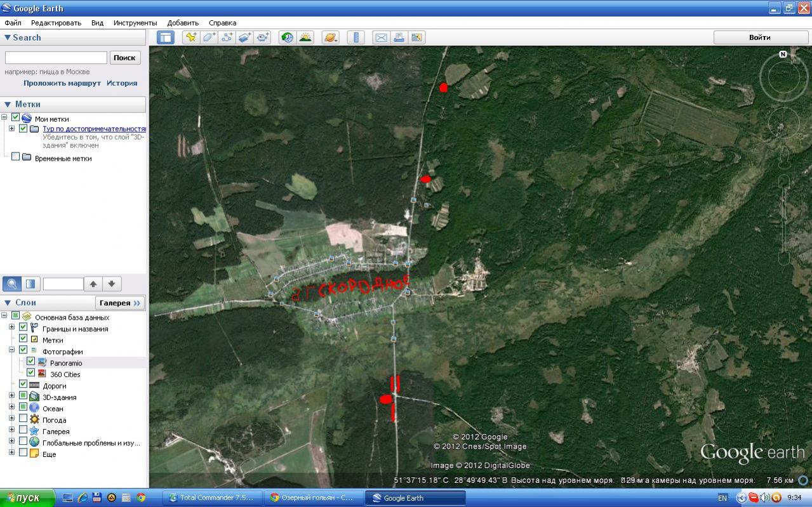Collapse the Метки panel triangle
Screen dimensions: 812x507
tap(8, 105)
